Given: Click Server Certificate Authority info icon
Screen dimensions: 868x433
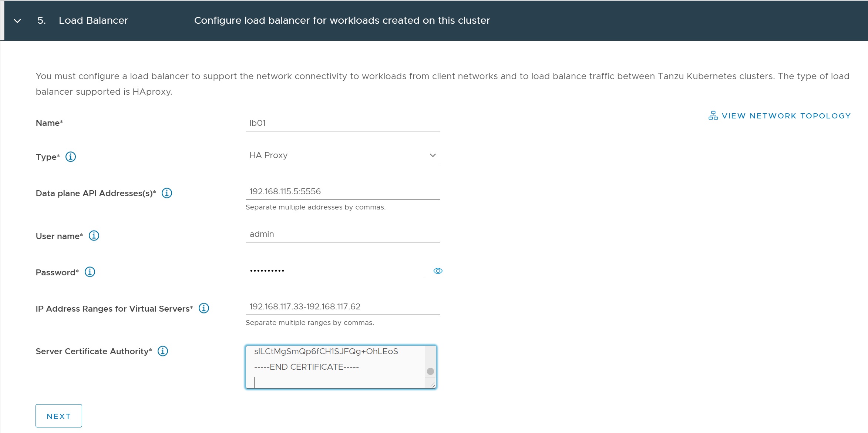Looking at the screenshot, I should click(163, 351).
